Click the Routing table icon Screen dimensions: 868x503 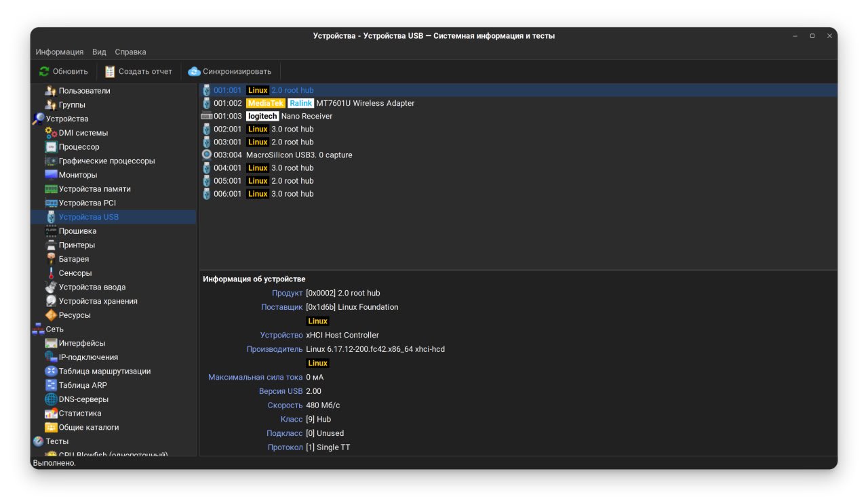[x=51, y=371]
